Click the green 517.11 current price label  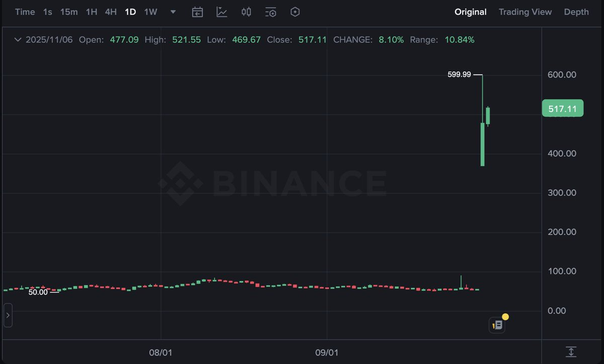(x=562, y=109)
